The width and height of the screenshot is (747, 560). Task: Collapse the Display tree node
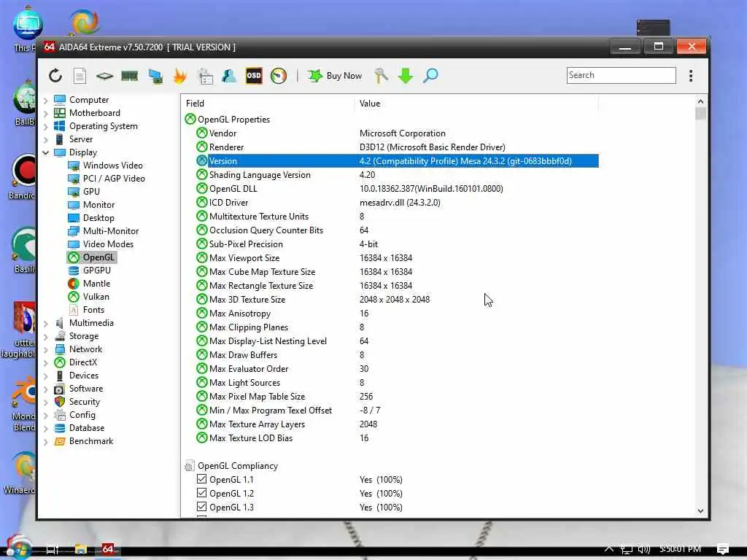[46, 152]
